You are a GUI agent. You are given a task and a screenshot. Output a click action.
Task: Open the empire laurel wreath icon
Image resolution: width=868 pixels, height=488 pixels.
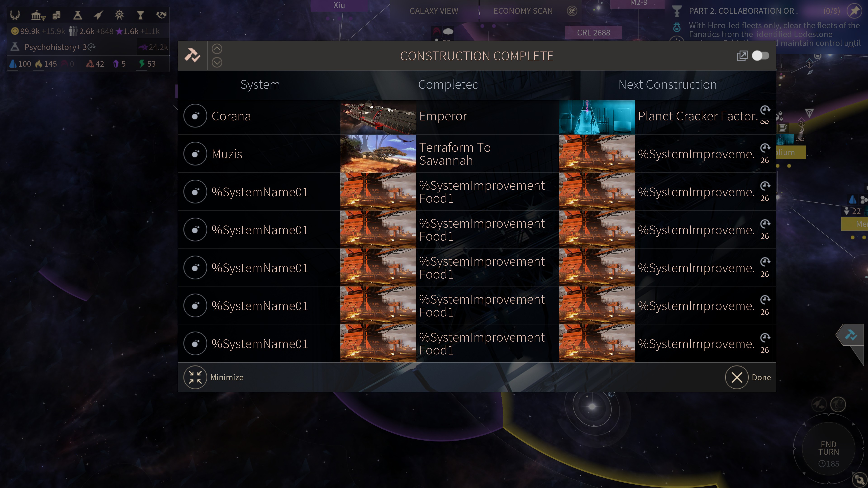click(15, 15)
